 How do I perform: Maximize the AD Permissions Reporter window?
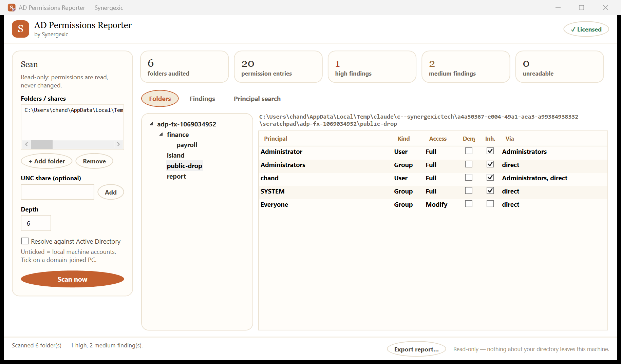click(581, 7)
